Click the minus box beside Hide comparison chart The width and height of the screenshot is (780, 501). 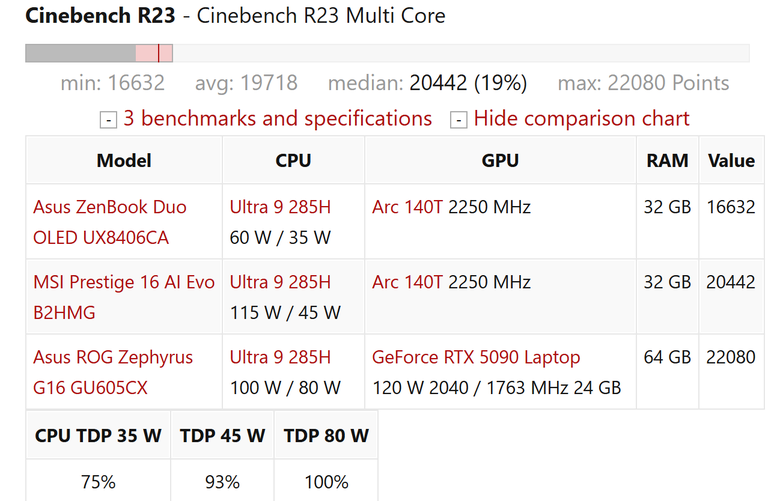pyautogui.click(x=459, y=120)
